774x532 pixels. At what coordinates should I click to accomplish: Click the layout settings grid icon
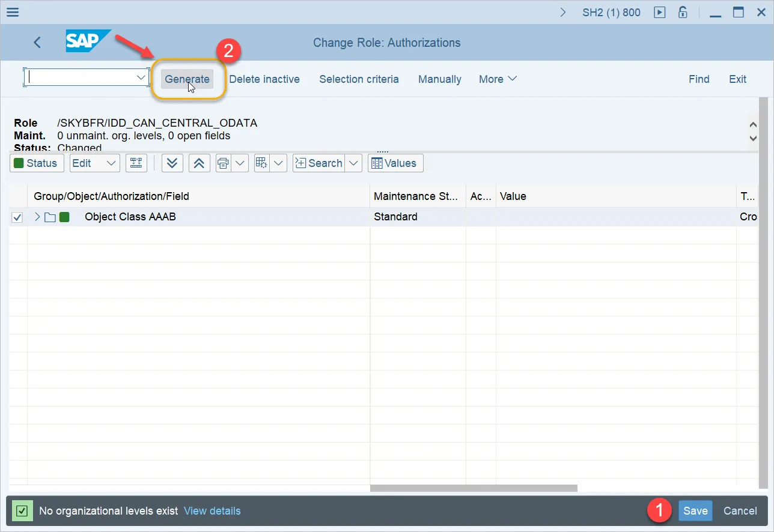coord(262,163)
